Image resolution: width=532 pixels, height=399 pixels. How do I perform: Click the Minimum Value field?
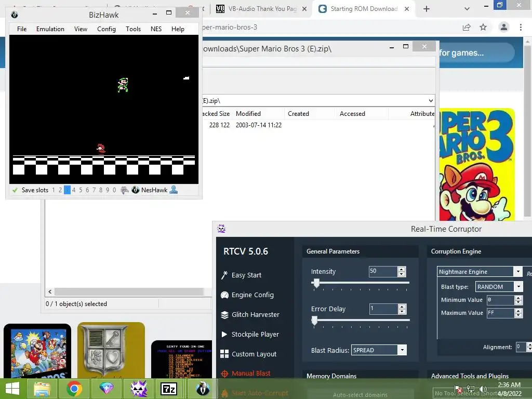tap(500, 300)
